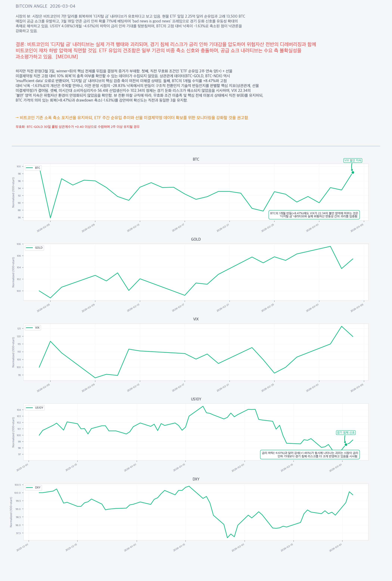Select the GOLD legend entry

coord(35,248)
